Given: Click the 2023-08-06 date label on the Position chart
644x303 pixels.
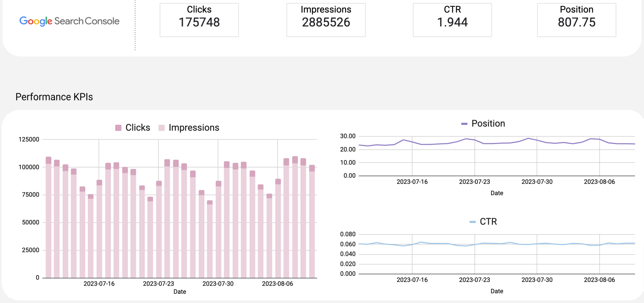Looking at the screenshot, I should click(599, 182).
